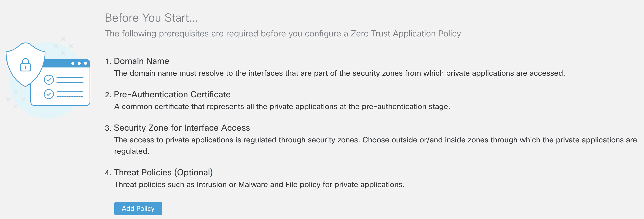Select the "Threat Policies (Optional)" heading

(163, 172)
